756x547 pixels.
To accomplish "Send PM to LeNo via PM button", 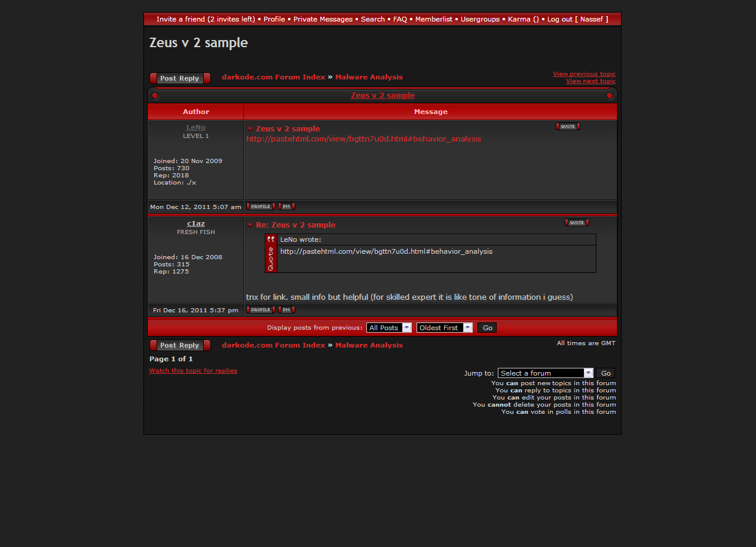I will coord(286,207).
